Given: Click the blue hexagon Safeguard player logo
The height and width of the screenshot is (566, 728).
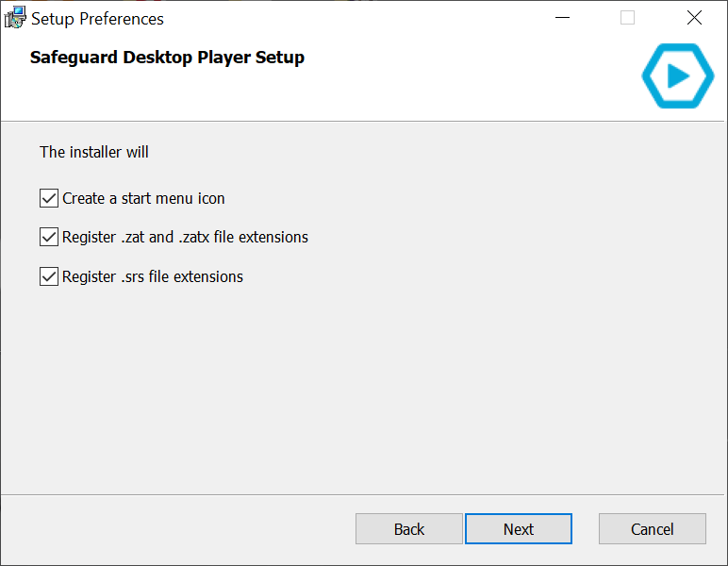Looking at the screenshot, I should pos(677,75).
